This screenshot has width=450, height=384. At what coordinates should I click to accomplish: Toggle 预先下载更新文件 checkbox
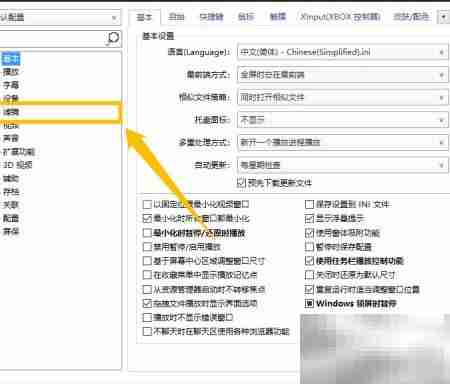pos(241,183)
